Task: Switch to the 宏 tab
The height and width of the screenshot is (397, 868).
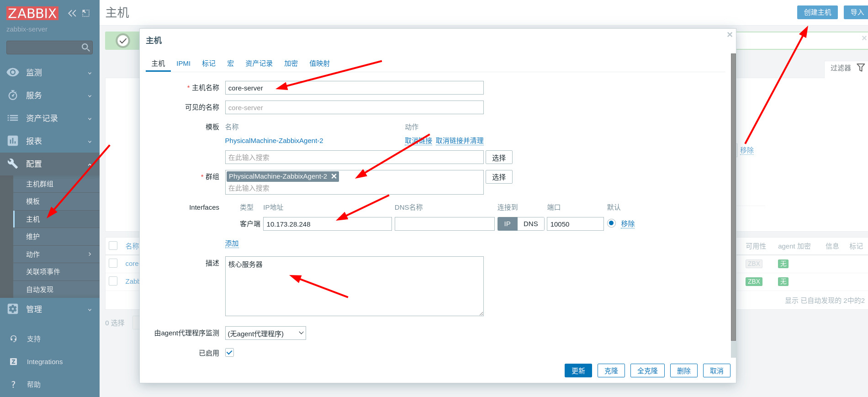Action: click(x=231, y=64)
